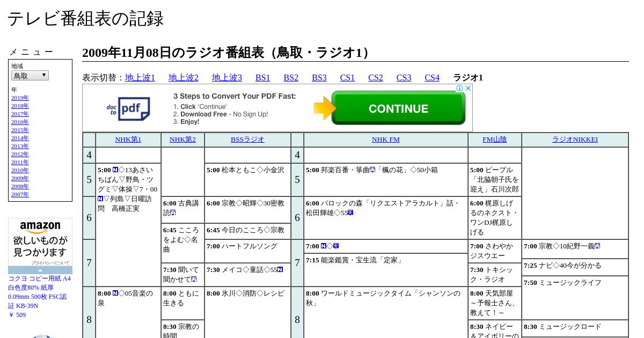This screenshot has width=644, height=338.
Task: Click the 6:00 梶原しげる program entry
Action: pyautogui.click(x=495, y=218)
